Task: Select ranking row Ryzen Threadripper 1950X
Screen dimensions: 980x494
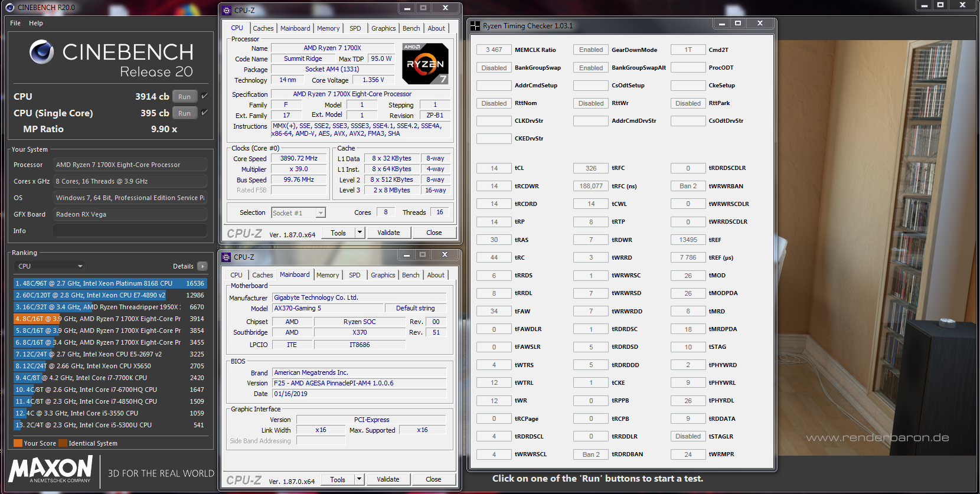Action: coord(110,307)
